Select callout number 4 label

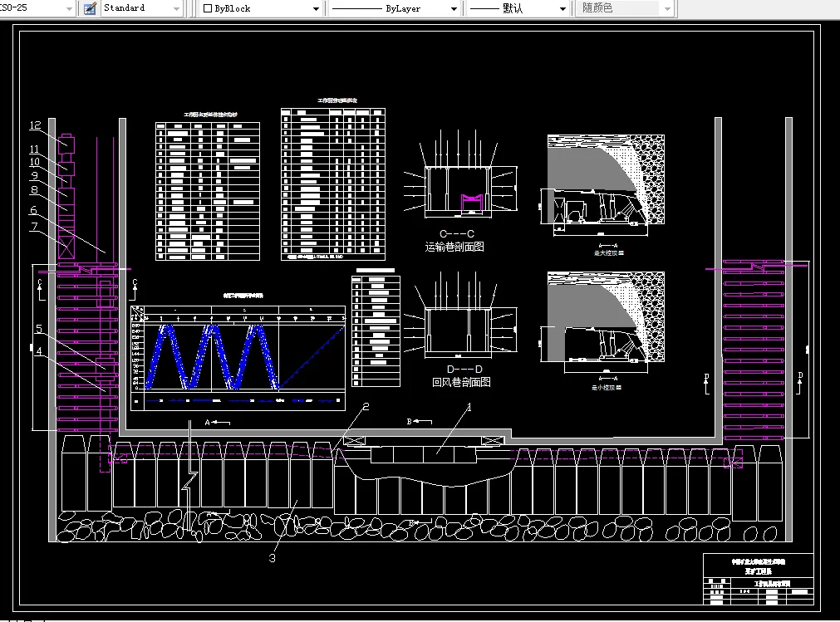[38, 351]
